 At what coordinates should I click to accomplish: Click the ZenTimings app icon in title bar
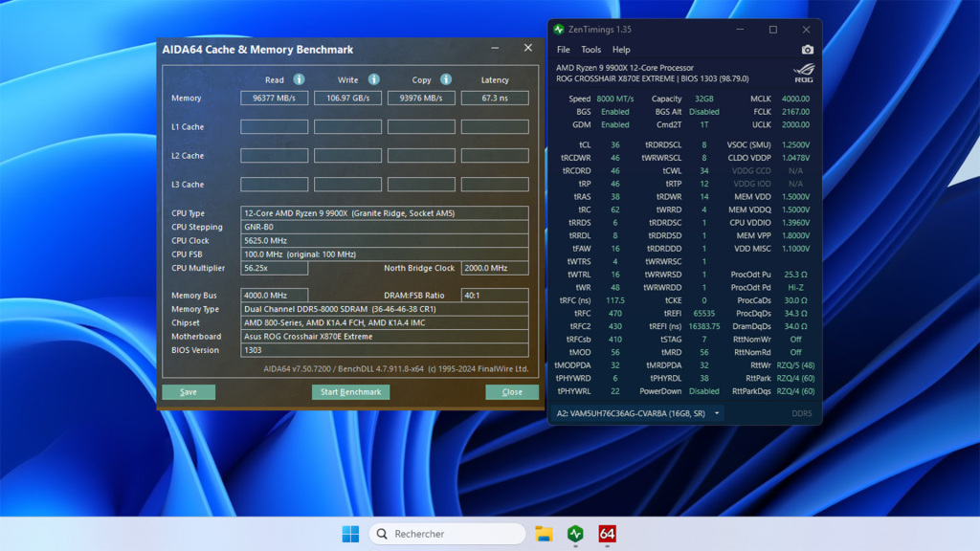[x=559, y=30]
